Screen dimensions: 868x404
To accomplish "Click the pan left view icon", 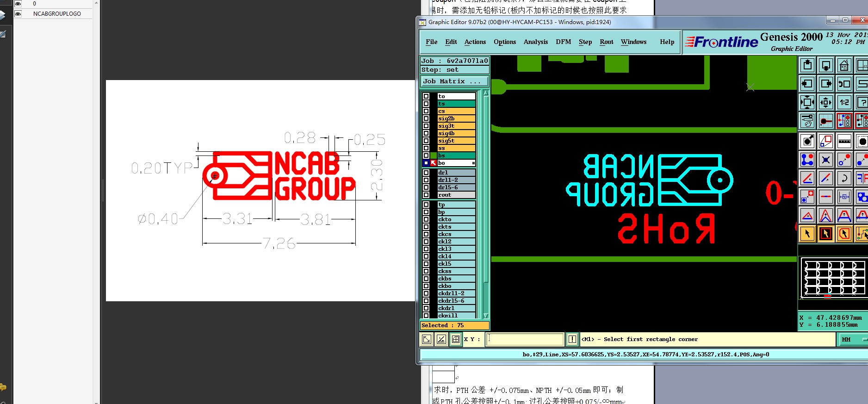I will [x=807, y=84].
